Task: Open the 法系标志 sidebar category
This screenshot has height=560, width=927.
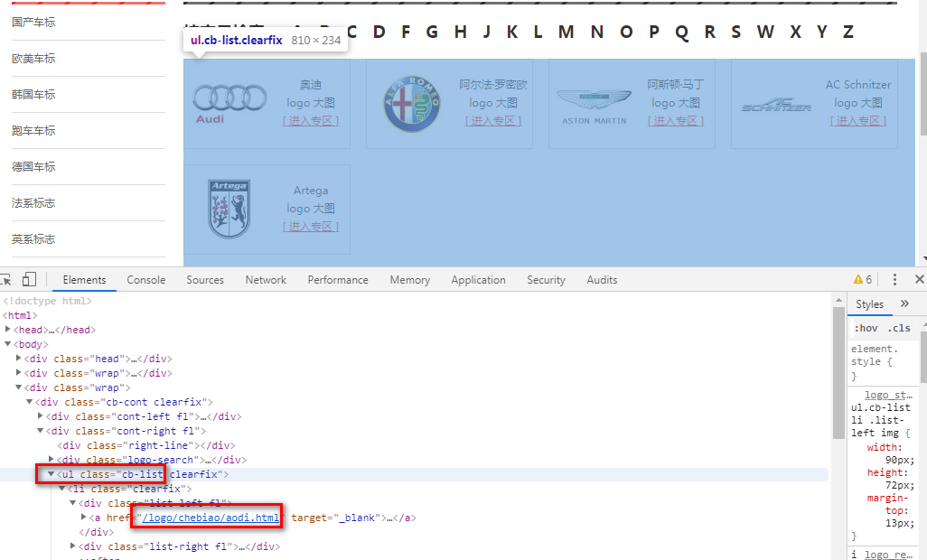Action: tap(33, 203)
